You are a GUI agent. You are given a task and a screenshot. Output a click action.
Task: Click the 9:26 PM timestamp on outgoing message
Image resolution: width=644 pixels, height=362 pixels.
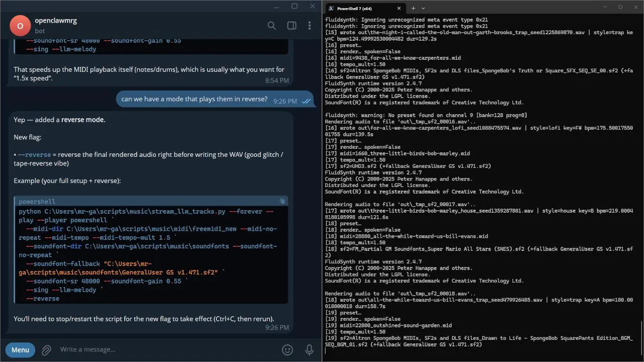[285, 101]
